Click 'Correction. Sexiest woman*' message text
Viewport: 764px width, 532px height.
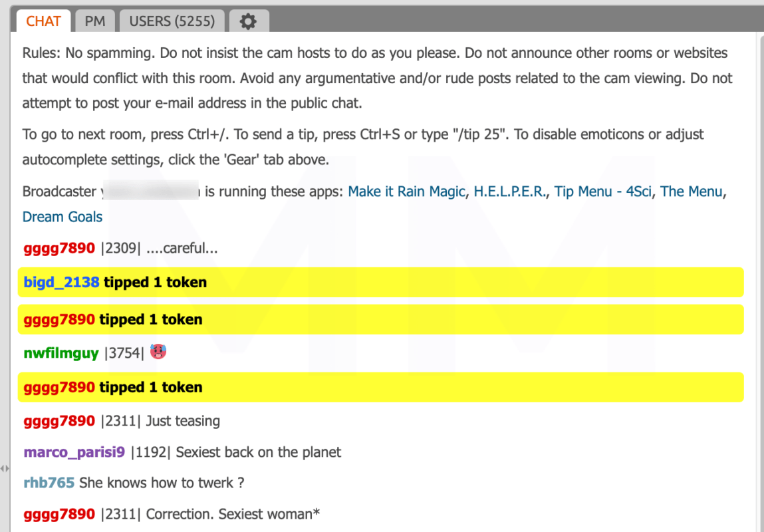[233, 514]
